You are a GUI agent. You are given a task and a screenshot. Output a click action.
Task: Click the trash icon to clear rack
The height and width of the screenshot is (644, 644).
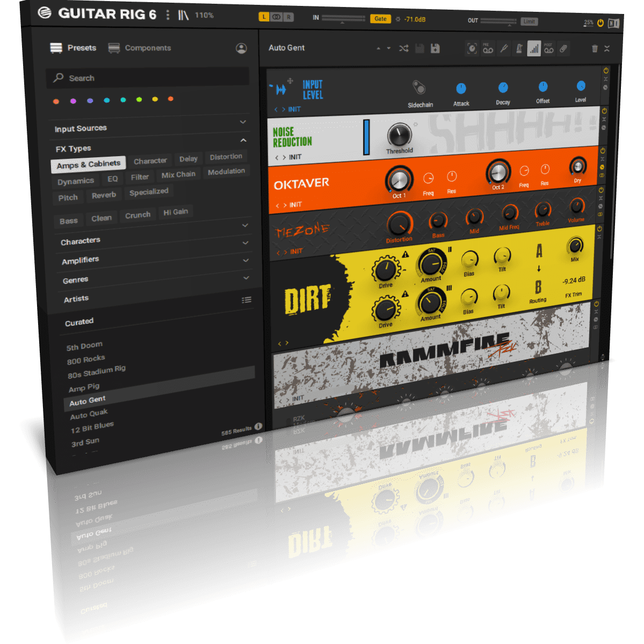(595, 49)
